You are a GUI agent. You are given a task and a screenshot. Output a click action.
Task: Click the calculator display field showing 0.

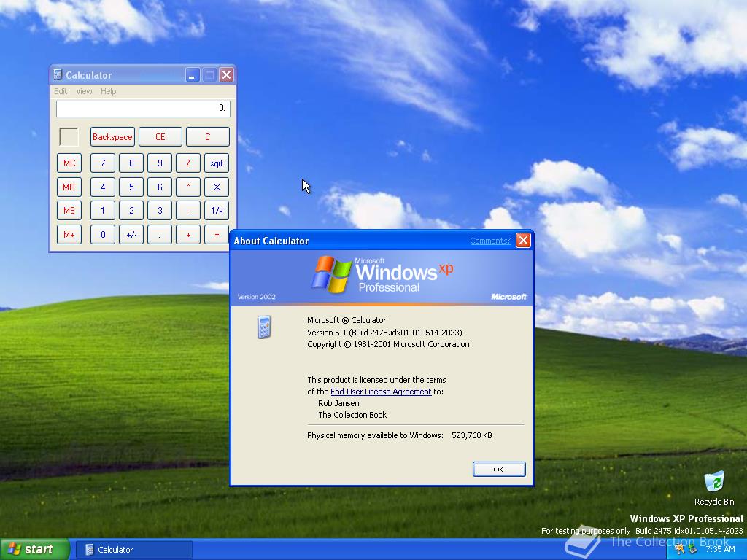coord(143,109)
